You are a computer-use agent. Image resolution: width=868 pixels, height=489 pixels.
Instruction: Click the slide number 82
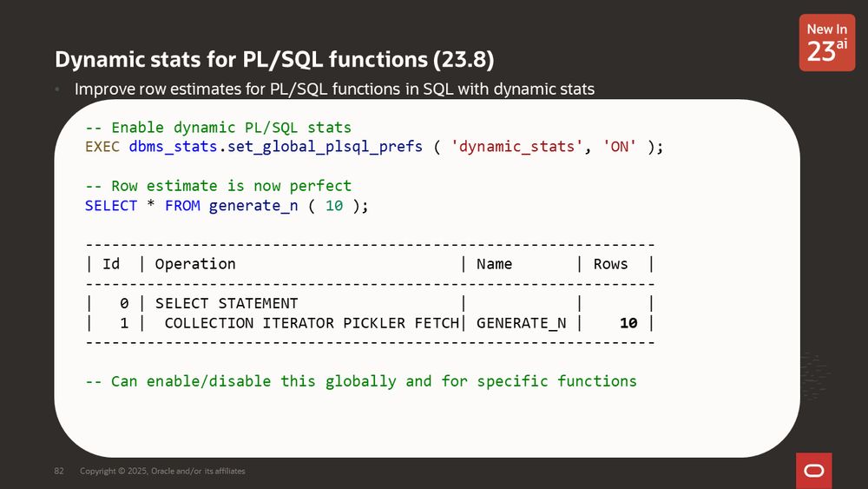pos(59,472)
